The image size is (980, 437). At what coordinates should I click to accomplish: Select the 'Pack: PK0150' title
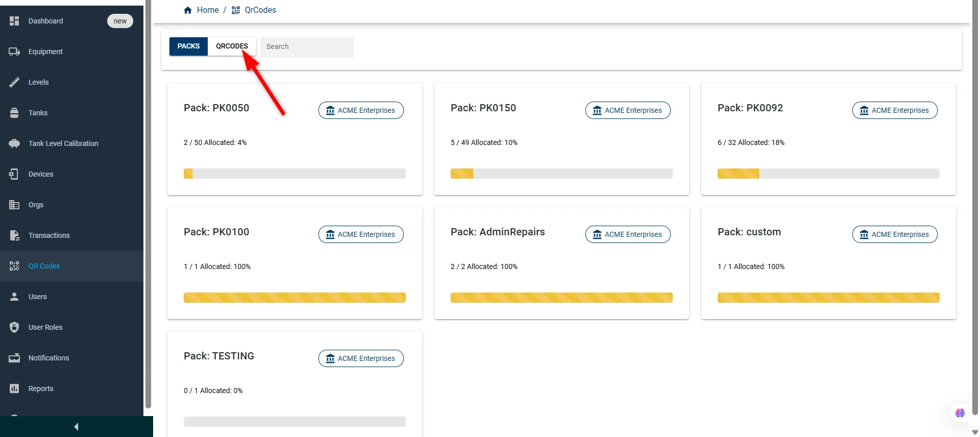483,108
